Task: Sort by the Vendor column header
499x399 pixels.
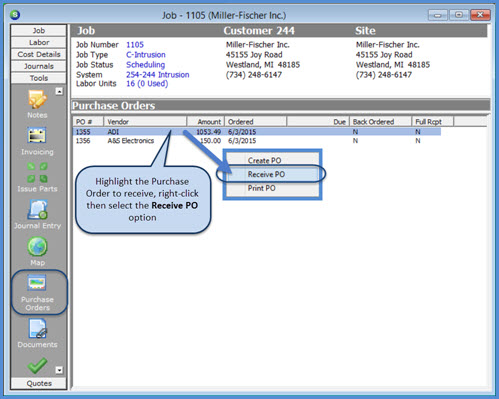Action: (145, 122)
